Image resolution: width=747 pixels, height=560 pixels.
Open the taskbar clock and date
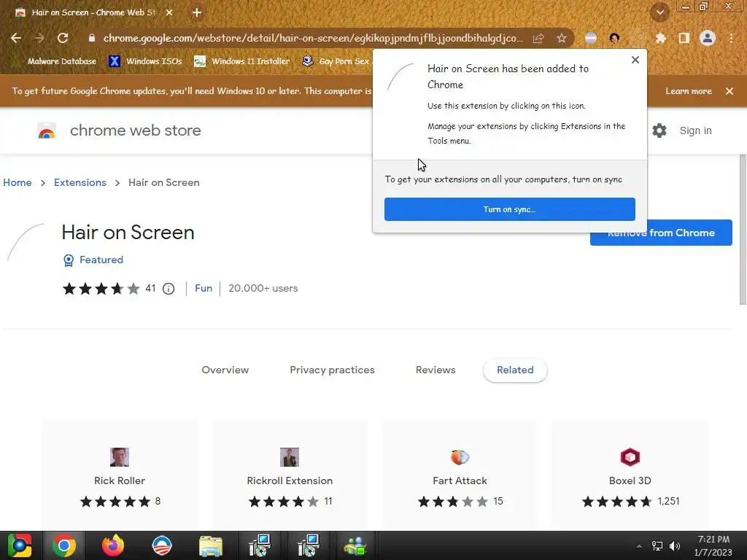[713, 545]
